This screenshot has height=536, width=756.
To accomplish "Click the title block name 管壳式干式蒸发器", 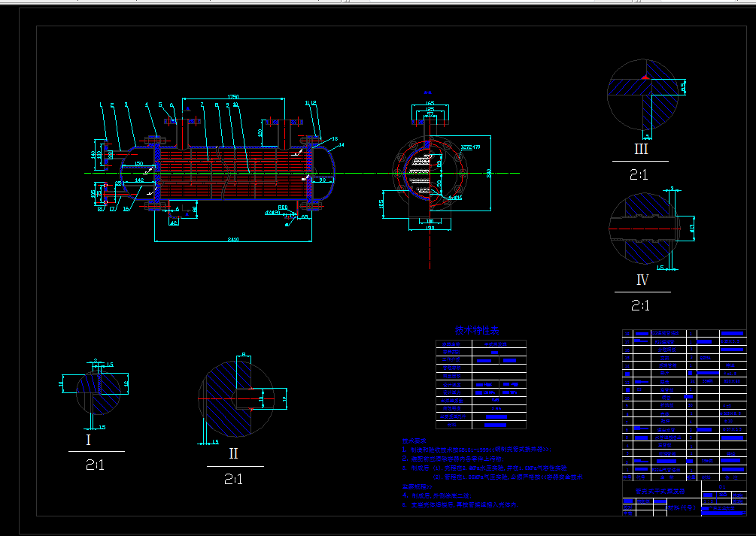I will point(660,492).
